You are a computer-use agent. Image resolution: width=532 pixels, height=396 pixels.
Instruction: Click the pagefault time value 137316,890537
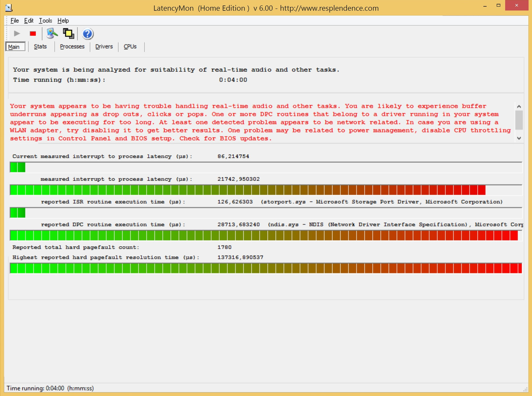240,257
